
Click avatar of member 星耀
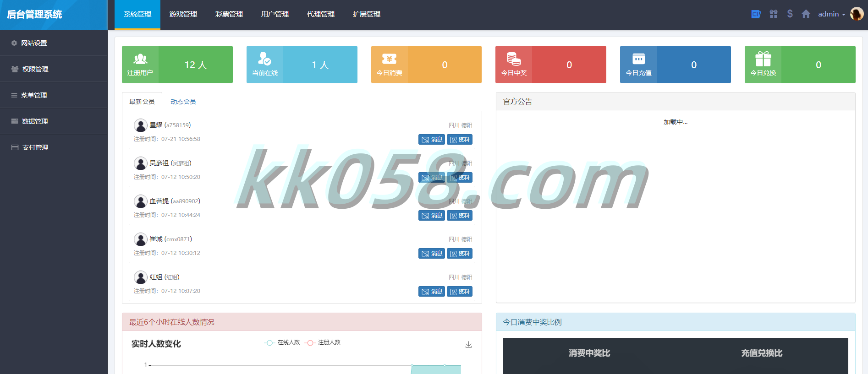[x=140, y=125]
